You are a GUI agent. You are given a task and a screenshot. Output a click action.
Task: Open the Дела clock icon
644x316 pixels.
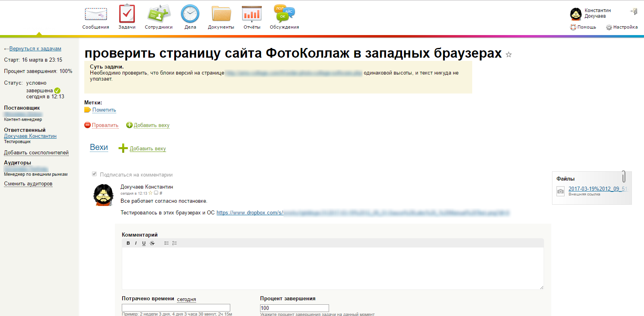[190, 13]
